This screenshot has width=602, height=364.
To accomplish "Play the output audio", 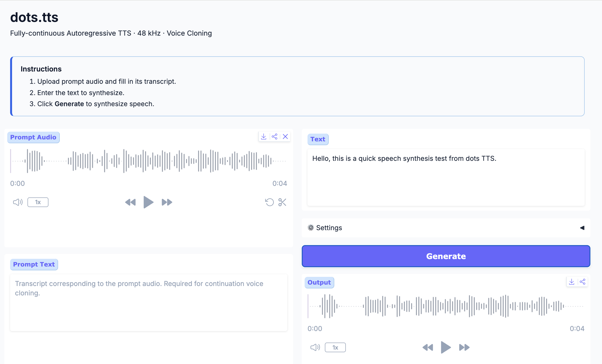I will click(446, 347).
